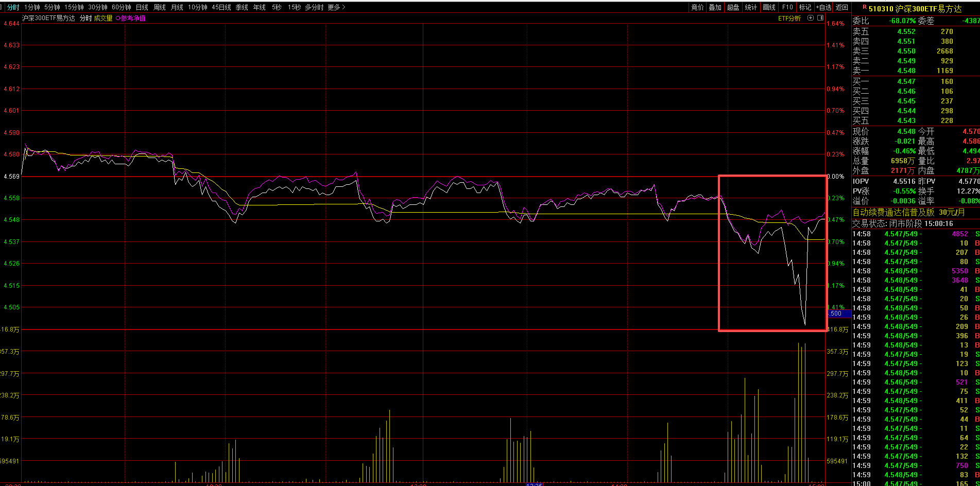Image resolution: width=980 pixels, height=486 pixels.
Task: Click the blue 4.500 price marker
Action: [x=838, y=314]
